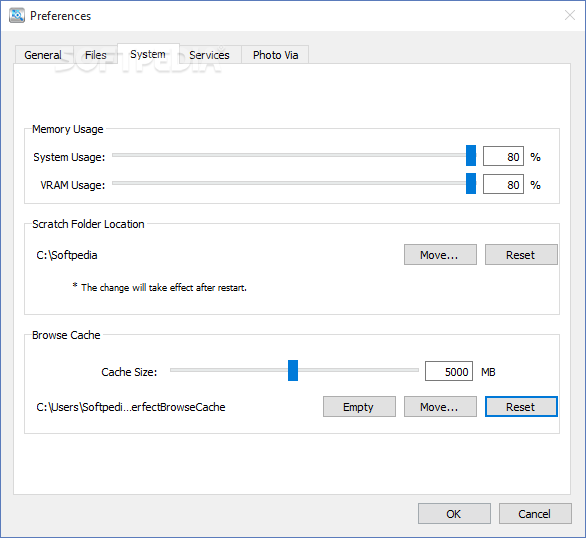Confirm preferences with OK
Image resolution: width=586 pixels, height=538 pixels.
click(x=454, y=514)
